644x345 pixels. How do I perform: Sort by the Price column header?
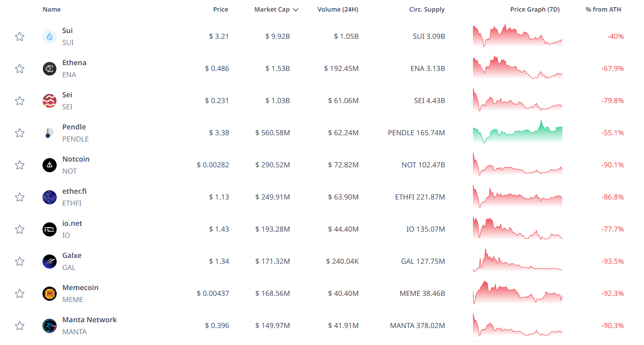pos(220,9)
